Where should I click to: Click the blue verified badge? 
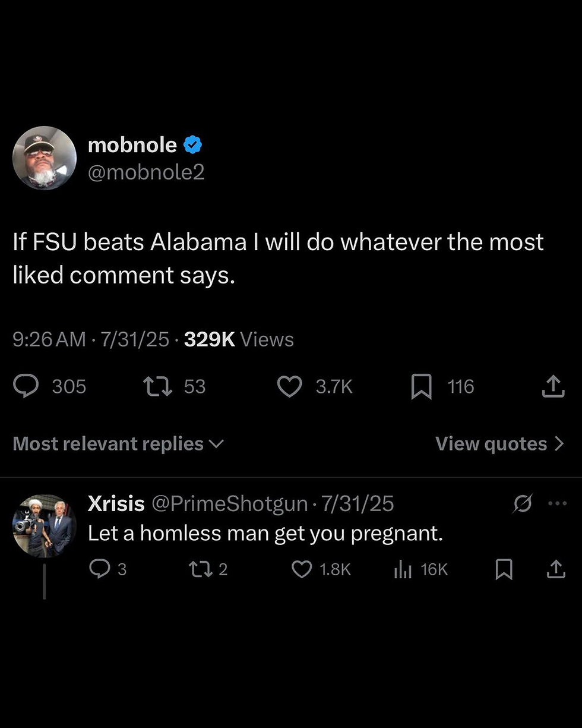pyautogui.click(x=193, y=144)
